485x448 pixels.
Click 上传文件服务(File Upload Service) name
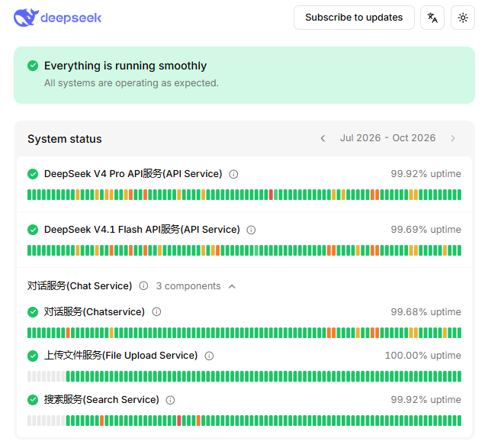click(120, 356)
